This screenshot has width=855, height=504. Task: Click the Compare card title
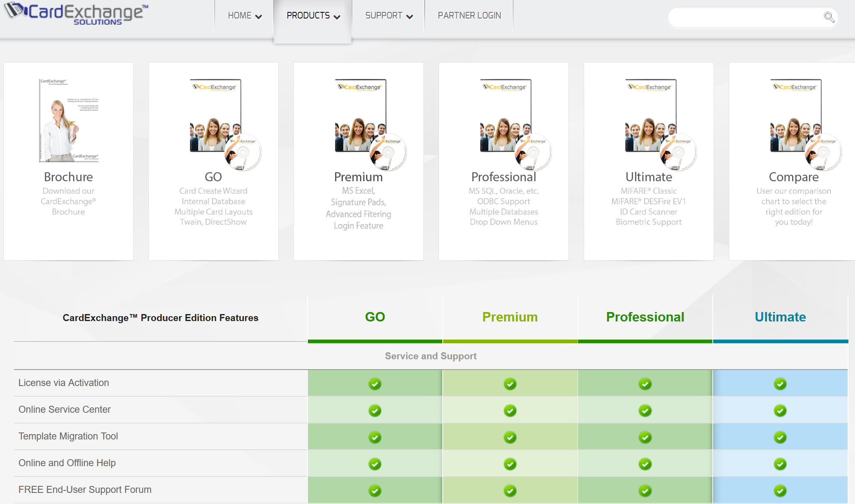[x=794, y=177]
